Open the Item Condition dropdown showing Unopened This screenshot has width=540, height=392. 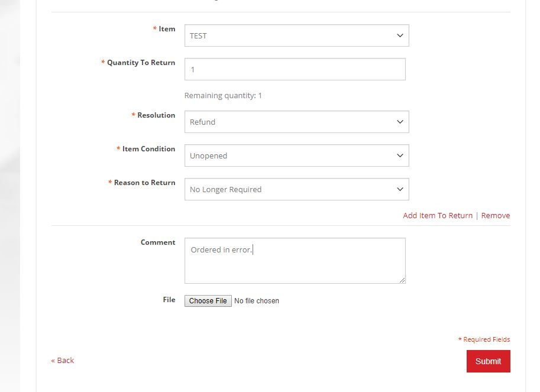pos(296,155)
